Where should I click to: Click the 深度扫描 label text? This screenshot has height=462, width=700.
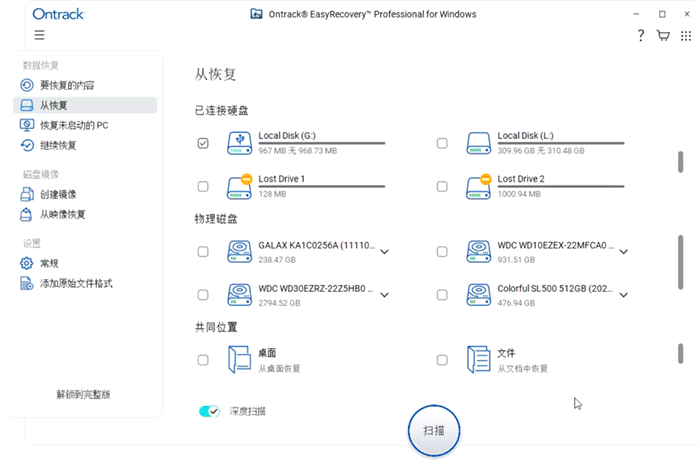(x=247, y=411)
